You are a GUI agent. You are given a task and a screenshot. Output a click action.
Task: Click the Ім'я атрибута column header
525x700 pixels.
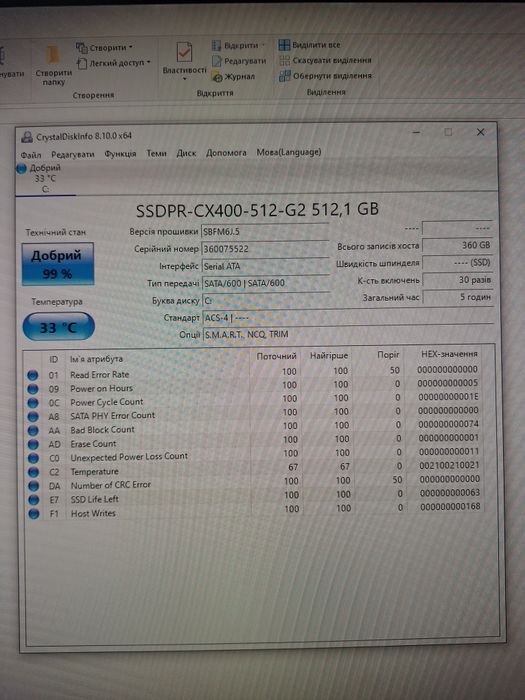96,358
